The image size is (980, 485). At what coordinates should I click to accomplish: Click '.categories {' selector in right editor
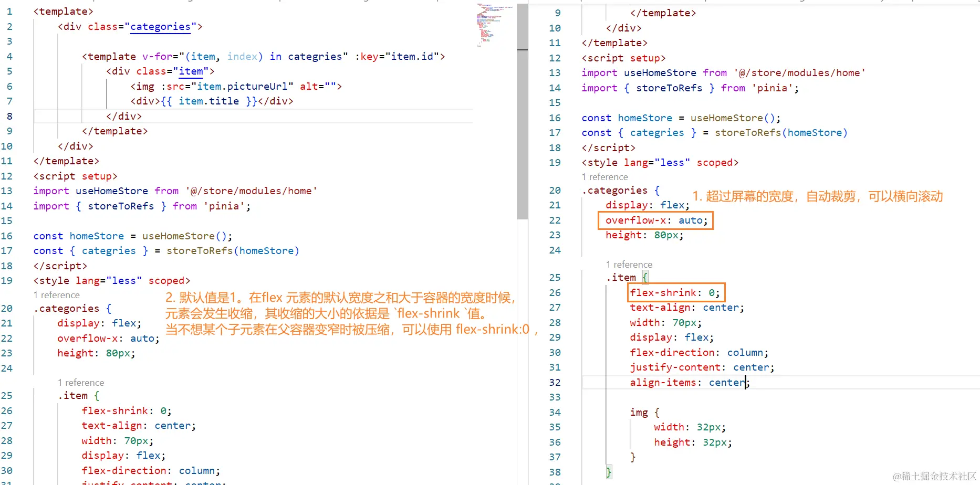click(621, 191)
